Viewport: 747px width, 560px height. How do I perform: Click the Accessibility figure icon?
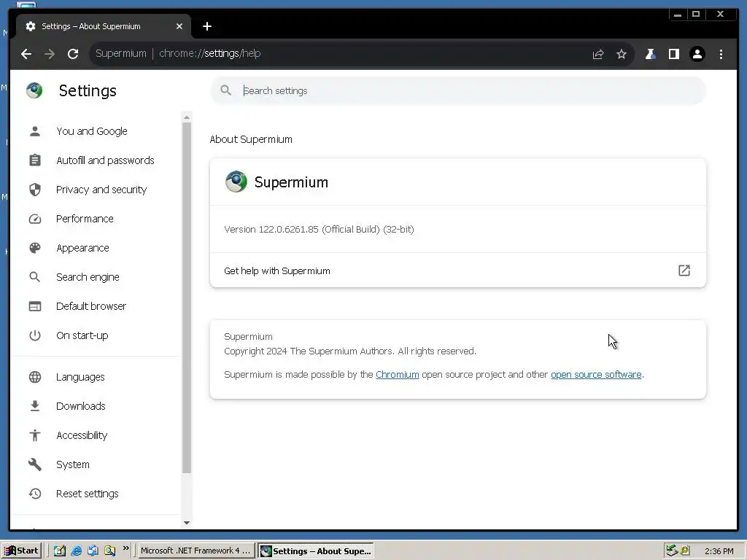tap(35, 435)
